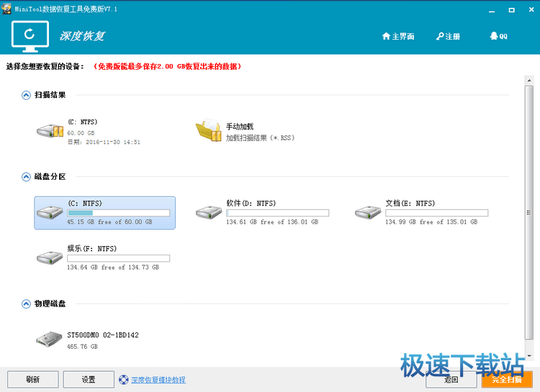The image size is (540, 392).
Task: Collapse the 物理磁盘 section
Action: point(26,304)
